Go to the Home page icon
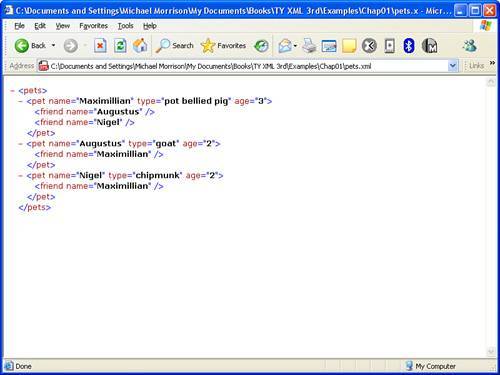Screen dimensions: 500x375 coord(140,46)
